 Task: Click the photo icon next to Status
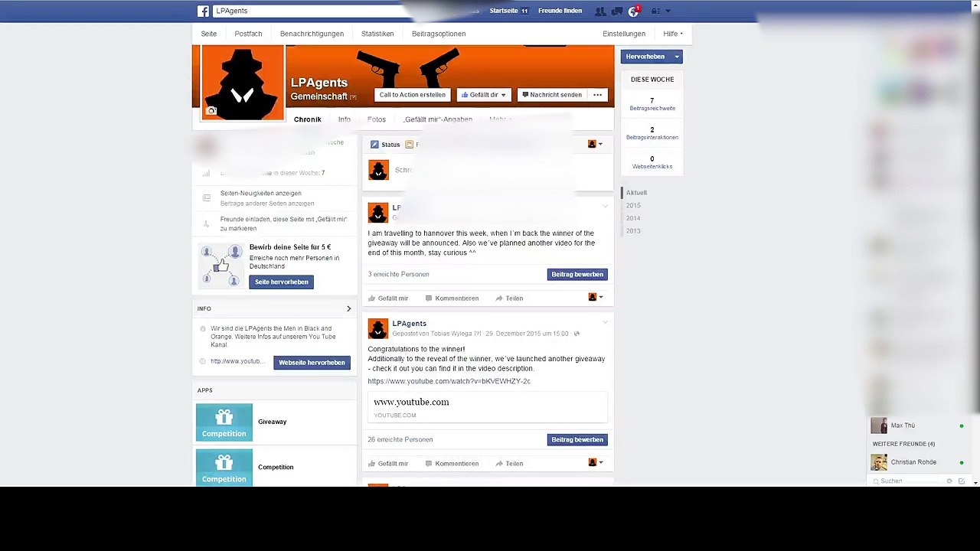pos(410,145)
